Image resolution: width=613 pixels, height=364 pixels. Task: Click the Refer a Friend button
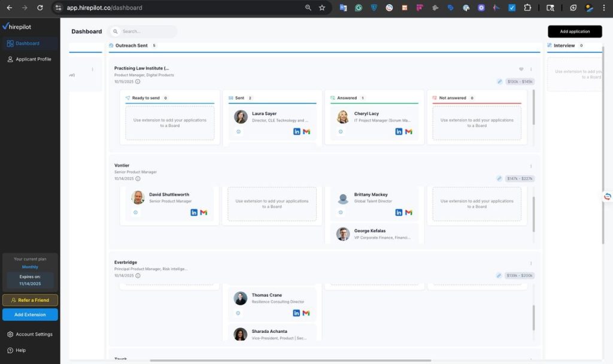(30, 299)
